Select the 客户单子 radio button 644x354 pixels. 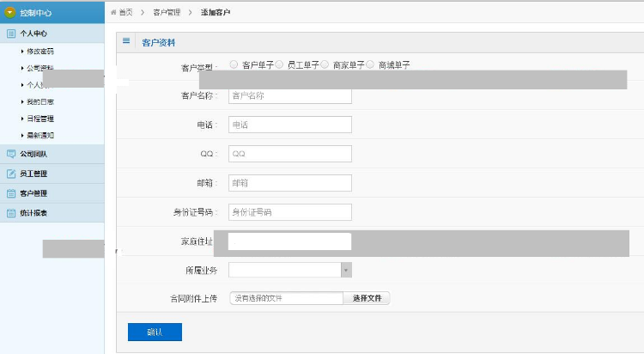pos(234,64)
